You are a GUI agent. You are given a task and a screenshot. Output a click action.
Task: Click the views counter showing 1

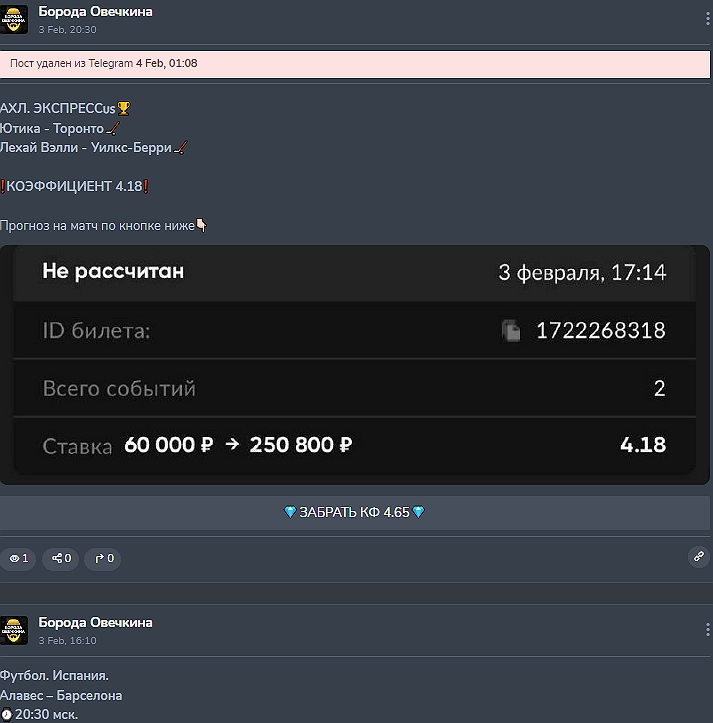pos(18,559)
